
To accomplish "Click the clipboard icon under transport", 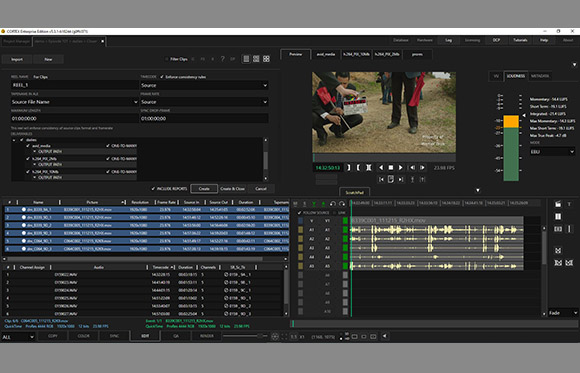I will pos(391,179).
